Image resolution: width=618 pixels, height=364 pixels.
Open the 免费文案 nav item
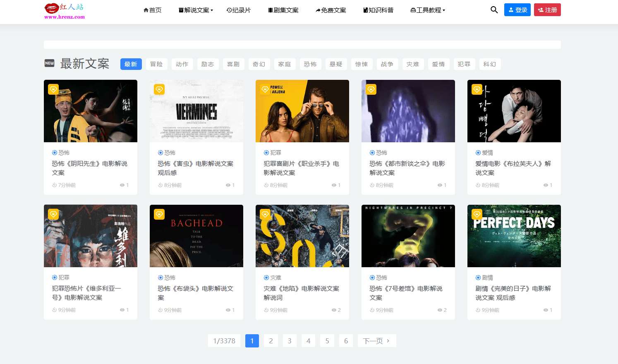[x=331, y=10]
